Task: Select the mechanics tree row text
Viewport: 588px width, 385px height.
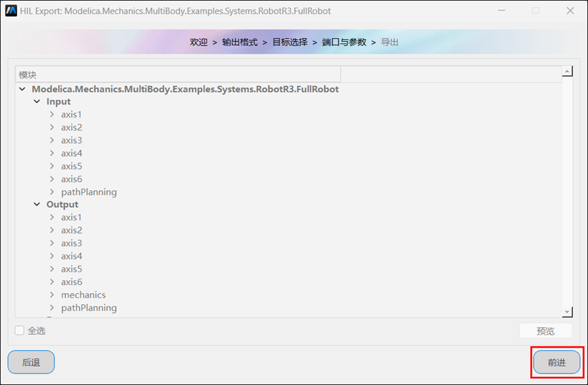Action: tap(83, 295)
